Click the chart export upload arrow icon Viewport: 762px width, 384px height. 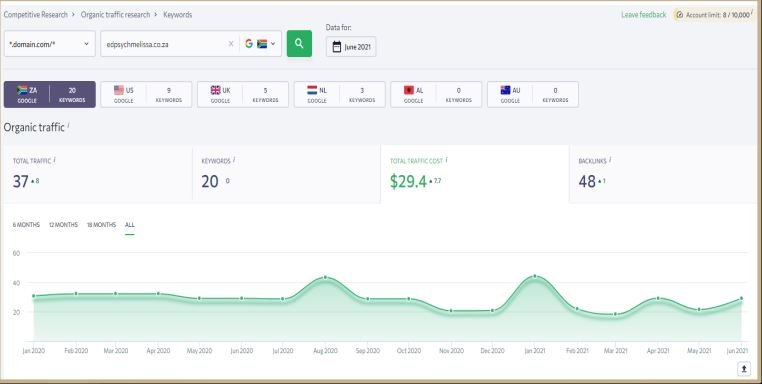(x=744, y=369)
